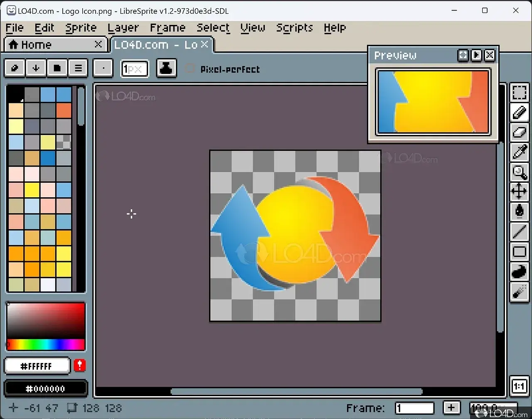The image size is (532, 419).
Task: Open the brush type selector
Action: click(x=103, y=68)
